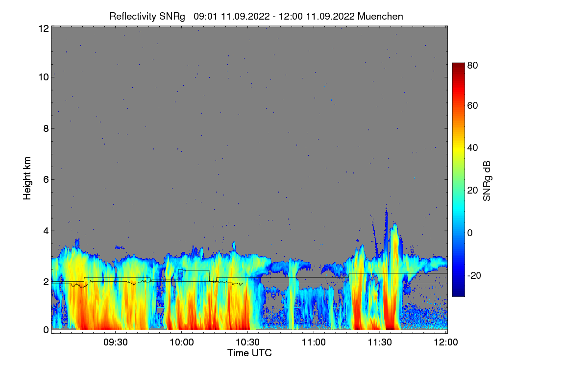Click the height tick label 4
The image size is (588, 392).
pyautogui.click(x=46, y=231)
